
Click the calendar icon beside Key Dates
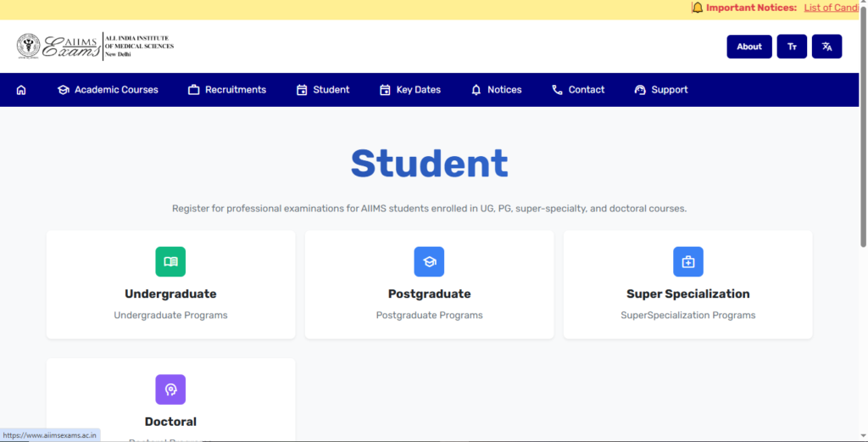coord(385,90)
